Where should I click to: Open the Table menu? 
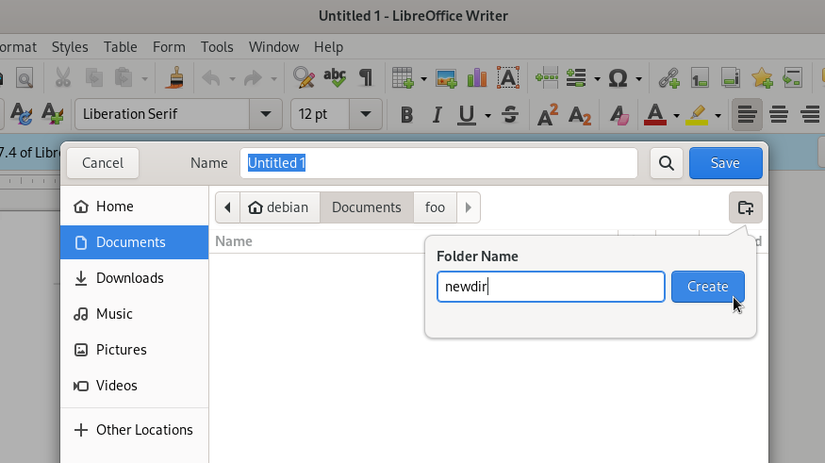pyautogui.click(x=120, y=47)
